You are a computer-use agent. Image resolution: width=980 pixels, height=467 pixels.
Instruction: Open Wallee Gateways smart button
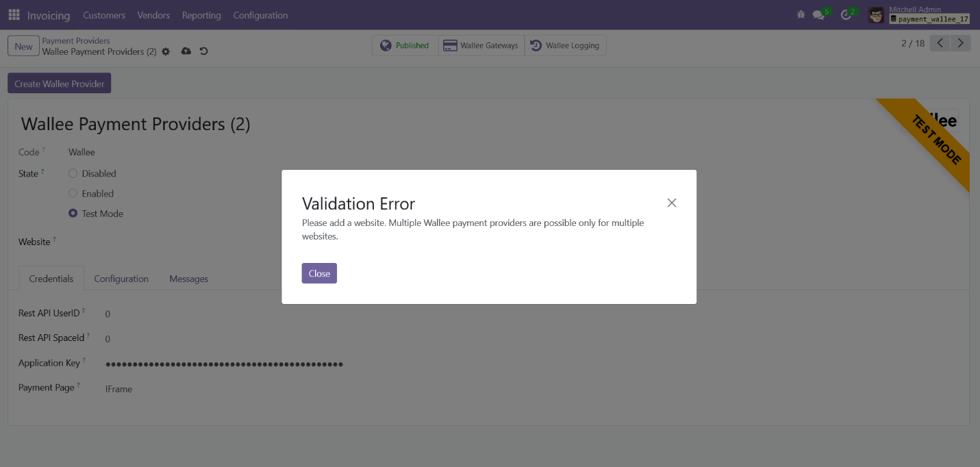481,46
